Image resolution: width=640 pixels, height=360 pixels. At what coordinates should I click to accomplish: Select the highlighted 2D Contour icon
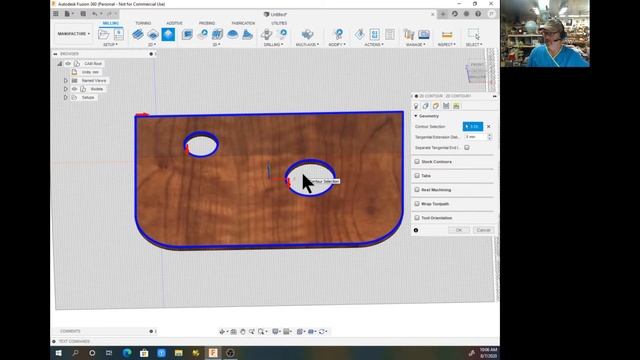[x=168, y=35]
